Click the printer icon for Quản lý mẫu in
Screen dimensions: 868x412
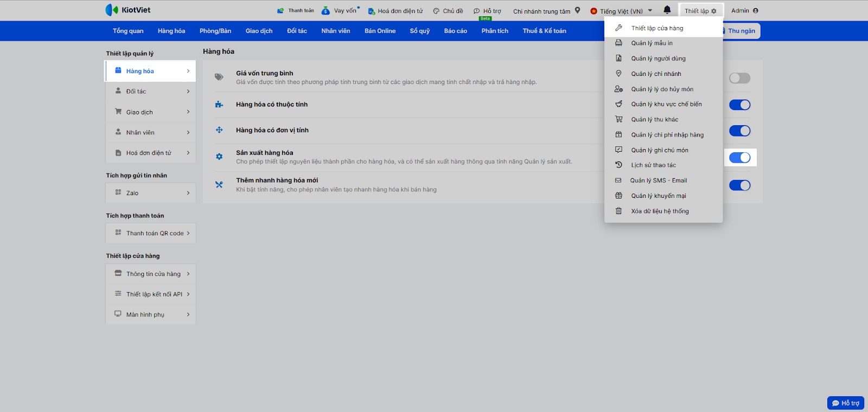click(618, 43)
